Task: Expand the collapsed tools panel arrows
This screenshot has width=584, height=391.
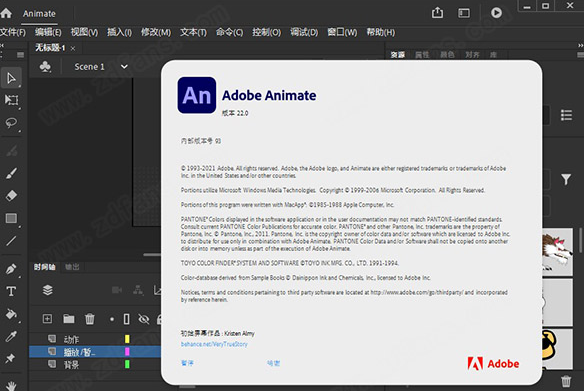Action: 2,45
